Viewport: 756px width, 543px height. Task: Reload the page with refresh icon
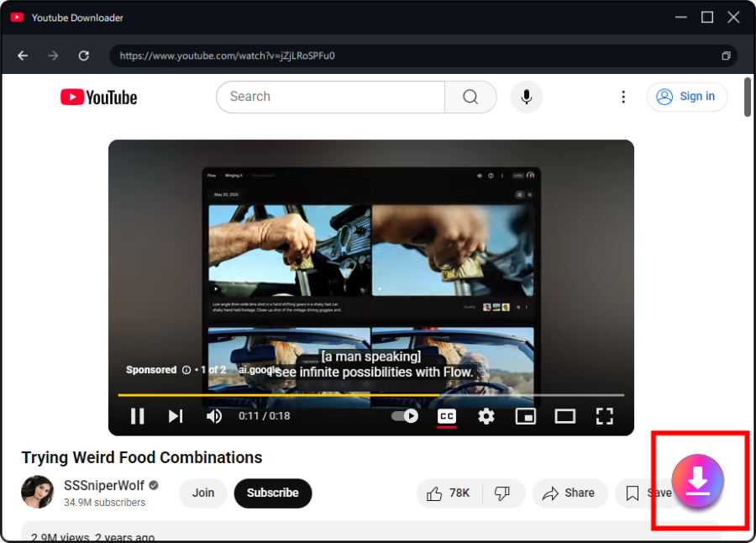point(84,56)
